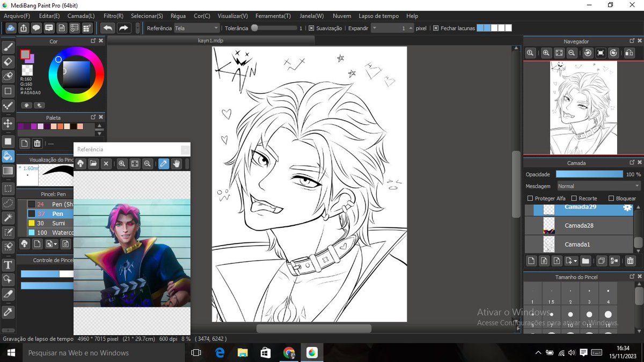
Task: Click the export/share icon in top toolbar
Action: [24, 28]
